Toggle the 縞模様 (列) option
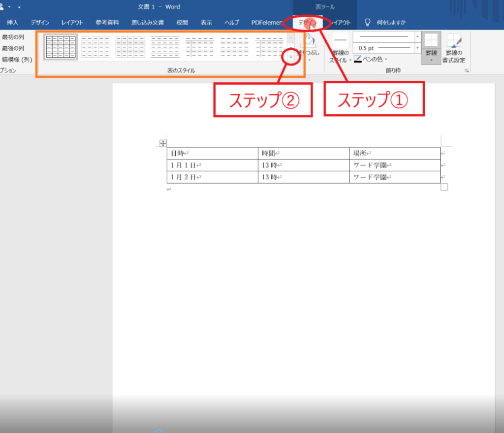The width and height of the screenshot is (504, 433). point(17,60)
